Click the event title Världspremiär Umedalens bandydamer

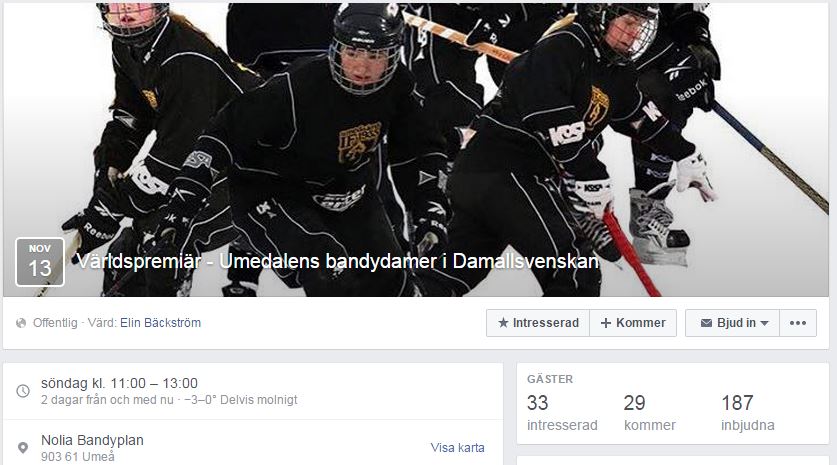click(337, 262)
